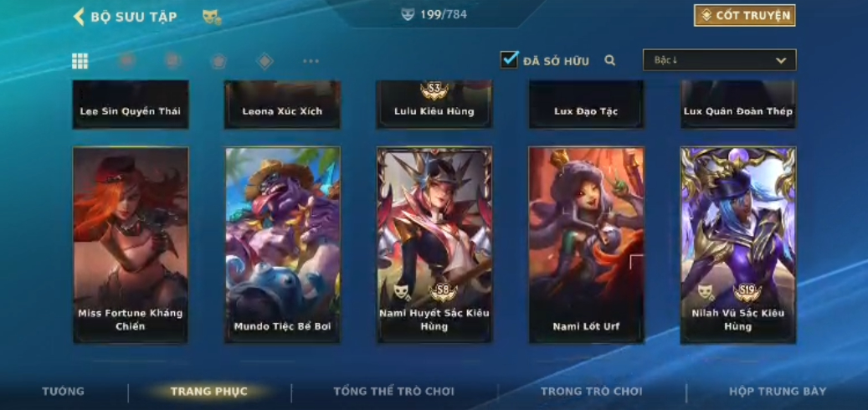Open the golden mask icon beside Bộ Sưu Tập

pos(212,17)
